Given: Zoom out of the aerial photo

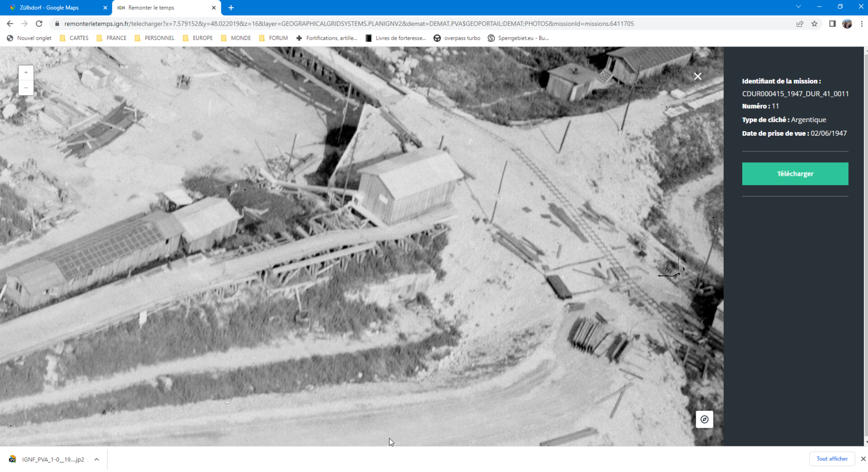Looking at the screenshot, I should 26,88.
